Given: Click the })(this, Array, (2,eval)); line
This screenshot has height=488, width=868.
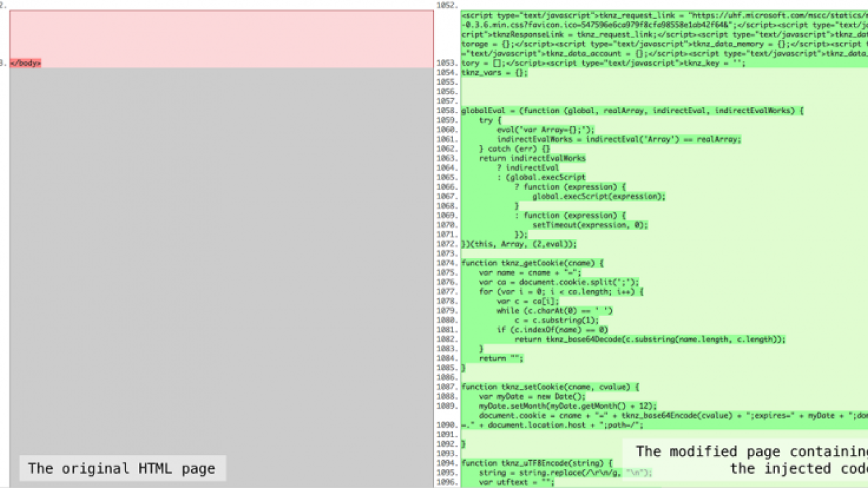Looking at the screenshot, I should coord(519,244).
